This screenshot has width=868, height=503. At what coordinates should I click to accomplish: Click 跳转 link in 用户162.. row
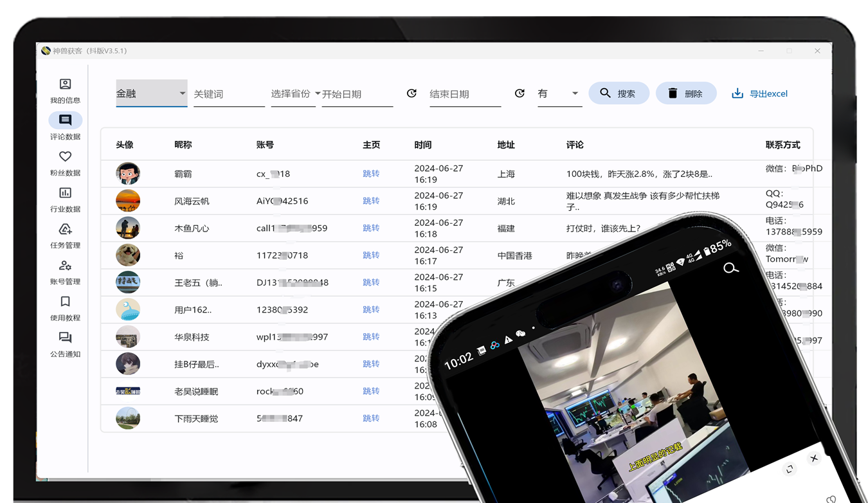[x=371, y=309]
